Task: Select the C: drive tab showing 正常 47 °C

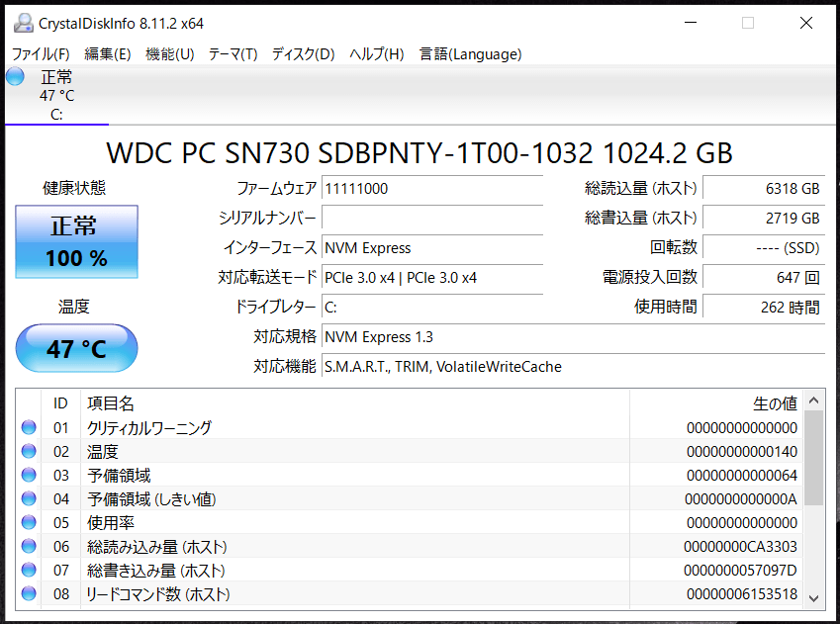Action: (x=56, y=95)
